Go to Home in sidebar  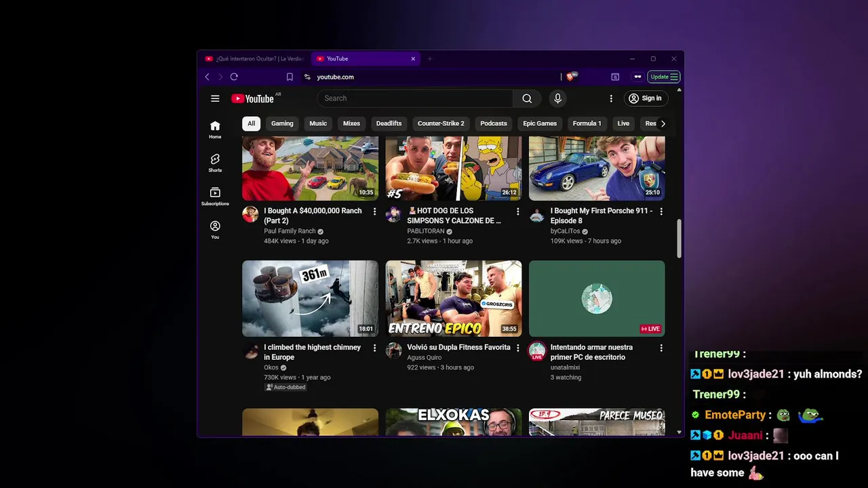[x=215, y=129]
